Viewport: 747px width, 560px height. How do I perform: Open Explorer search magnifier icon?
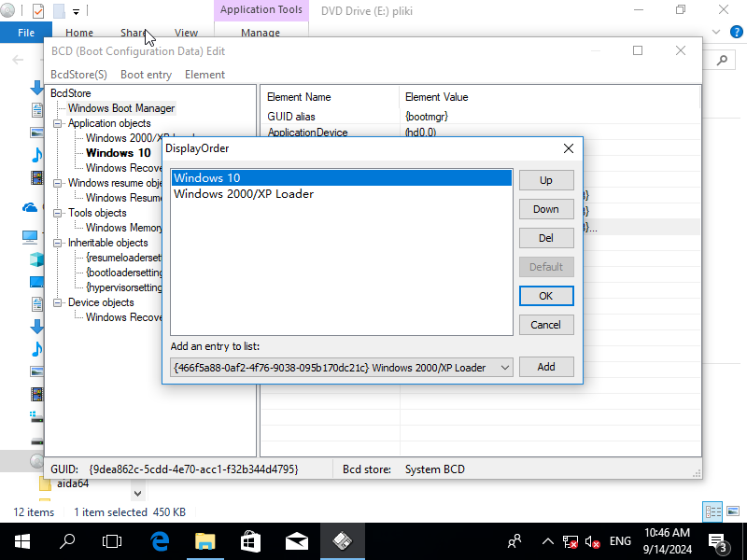pos(722,60)
